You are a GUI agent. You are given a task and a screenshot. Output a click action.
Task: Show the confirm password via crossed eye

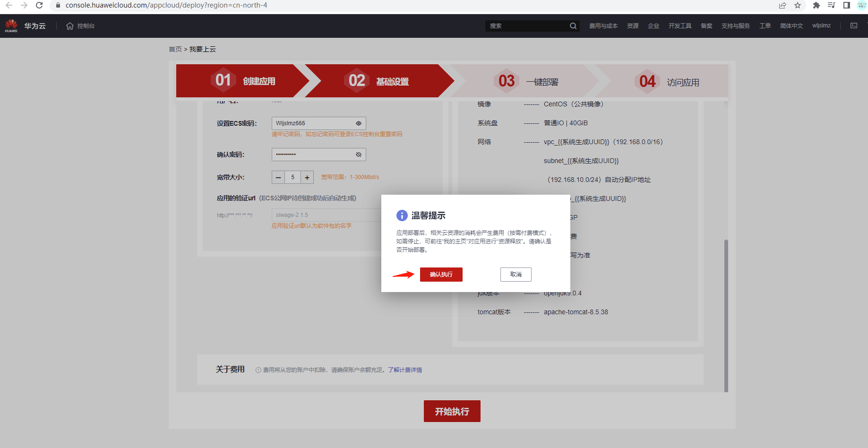click(359, 155)
